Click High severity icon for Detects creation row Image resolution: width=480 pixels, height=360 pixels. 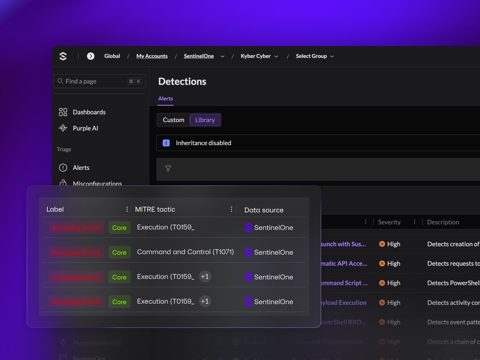pyautogui.click(x=382, y=244)
